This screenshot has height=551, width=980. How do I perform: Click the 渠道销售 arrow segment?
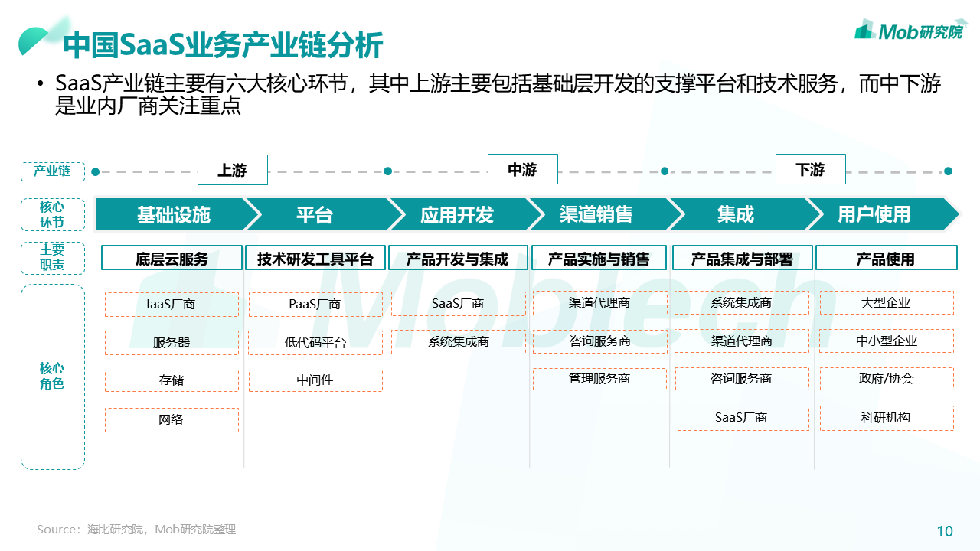click(599, 215)
